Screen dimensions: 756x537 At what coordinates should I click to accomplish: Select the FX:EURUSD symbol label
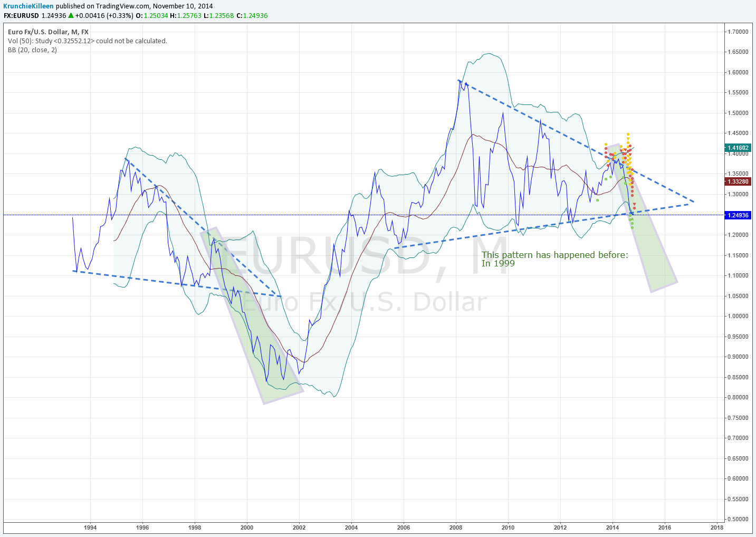pos(21,16)
